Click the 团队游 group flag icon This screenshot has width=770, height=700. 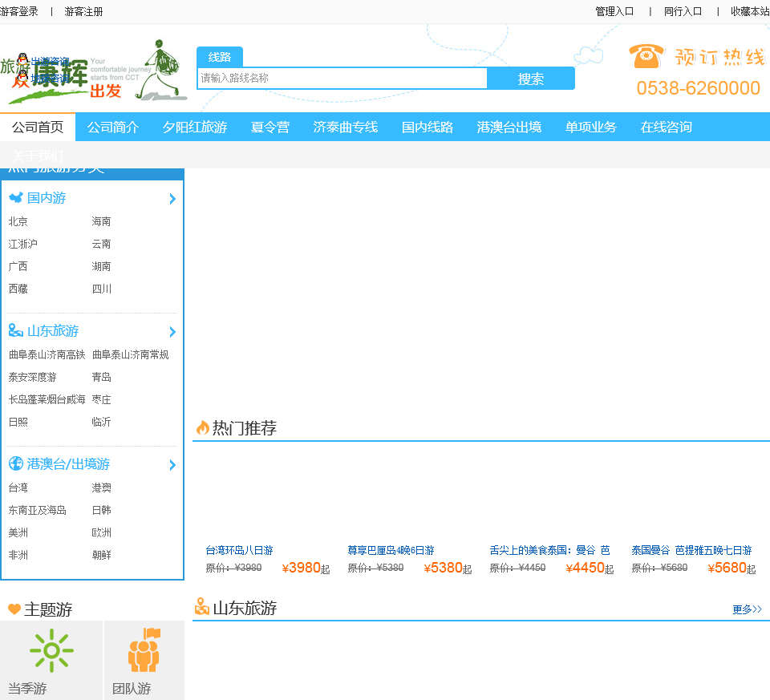click(144, 650)
